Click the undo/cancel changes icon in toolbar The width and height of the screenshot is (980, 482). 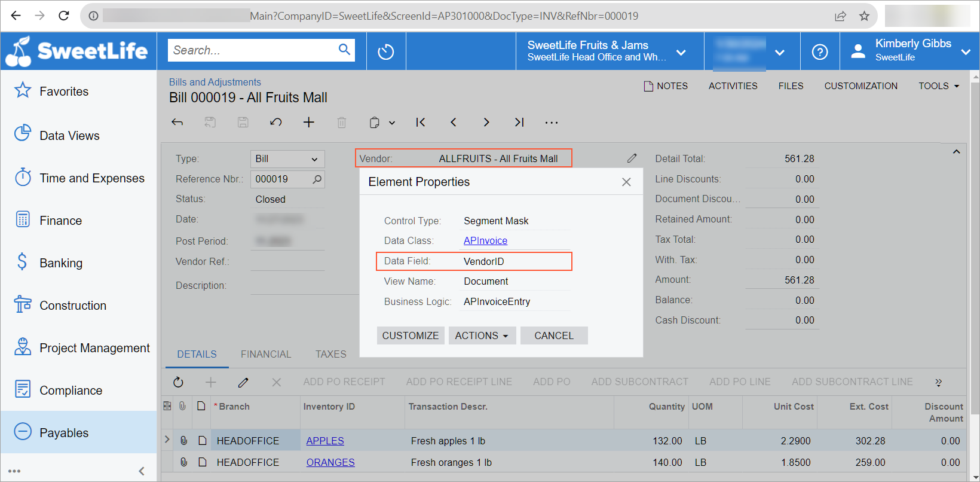pyautogui.click(x=275, y=123)
